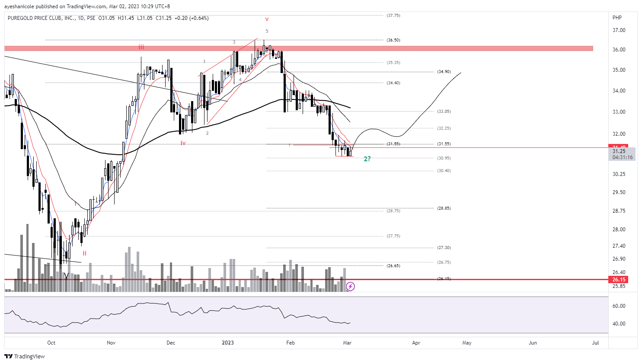Click the 25.85 price axis value
Screen dimensions: 642x364
[x=619, y=286]
